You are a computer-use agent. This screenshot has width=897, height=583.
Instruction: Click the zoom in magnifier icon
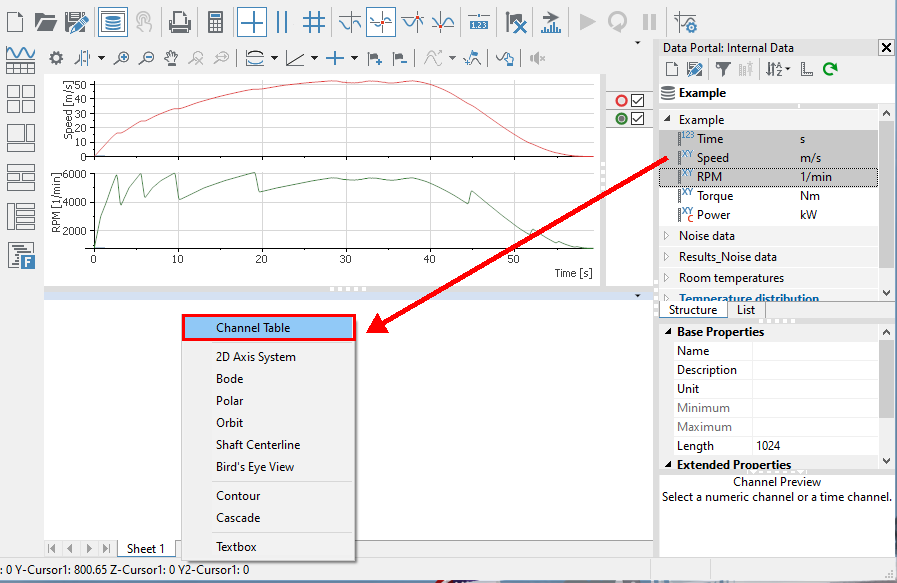(122, 58)
